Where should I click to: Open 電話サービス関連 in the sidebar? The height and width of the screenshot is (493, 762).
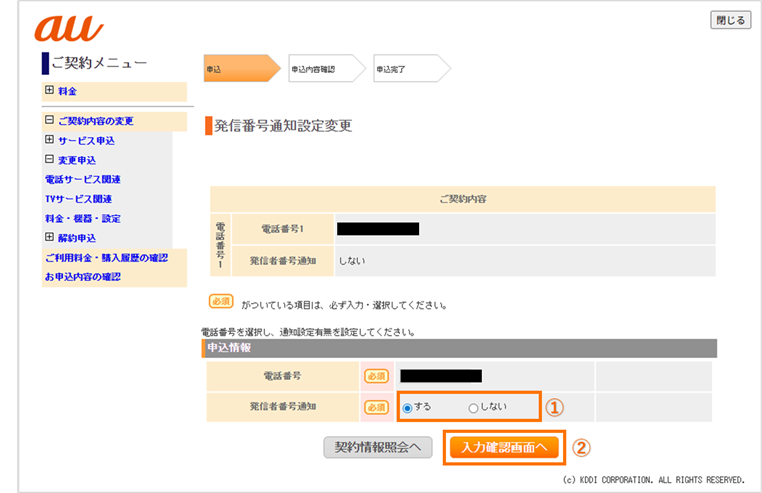pyautogui.click(x=83, y=180)
